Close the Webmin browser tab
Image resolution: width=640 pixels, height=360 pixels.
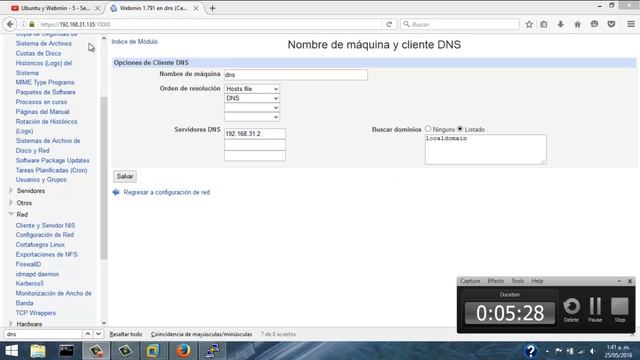pyautogui.click(x=196, y=8)
